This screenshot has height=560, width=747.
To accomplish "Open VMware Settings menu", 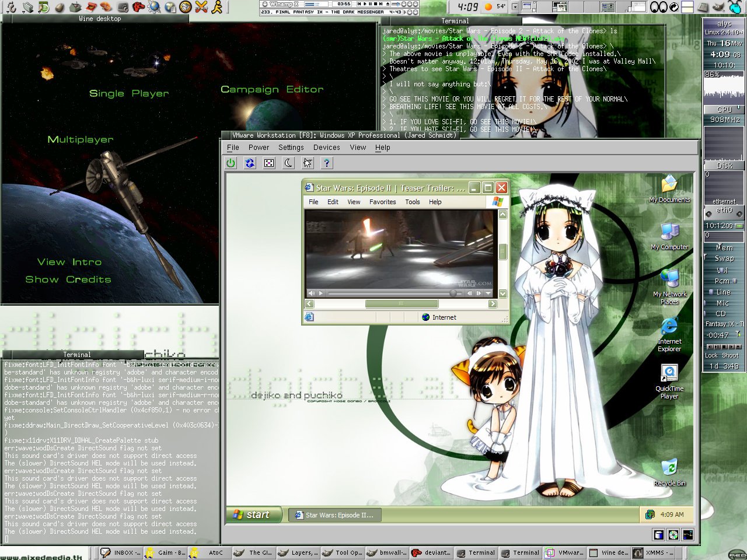I will pyautogui.click(x=291, y=148).
